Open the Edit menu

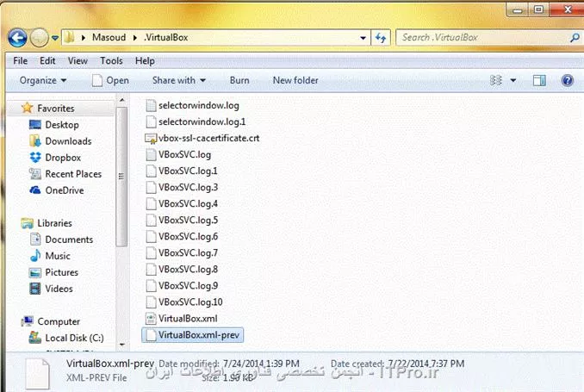pos(47,60)
